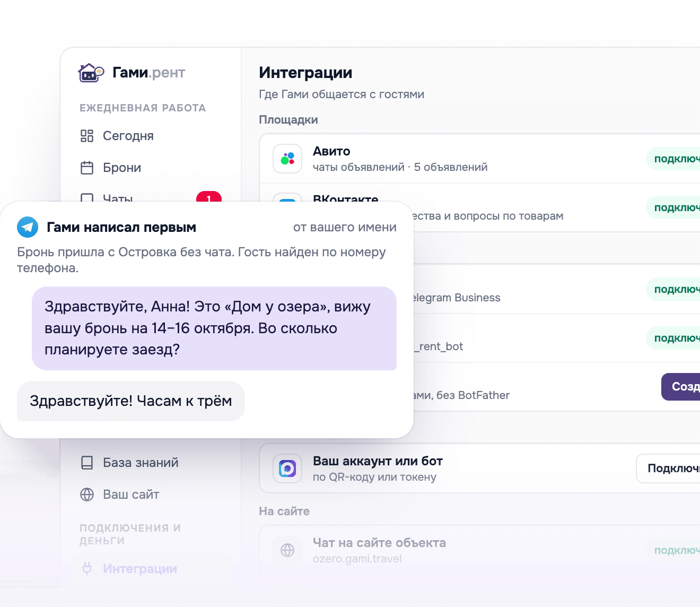The height and width of the screenshot is (607, 700).
Task: Click the подключено badge in the rent_bot row
Action: click(x=673, y=339)
